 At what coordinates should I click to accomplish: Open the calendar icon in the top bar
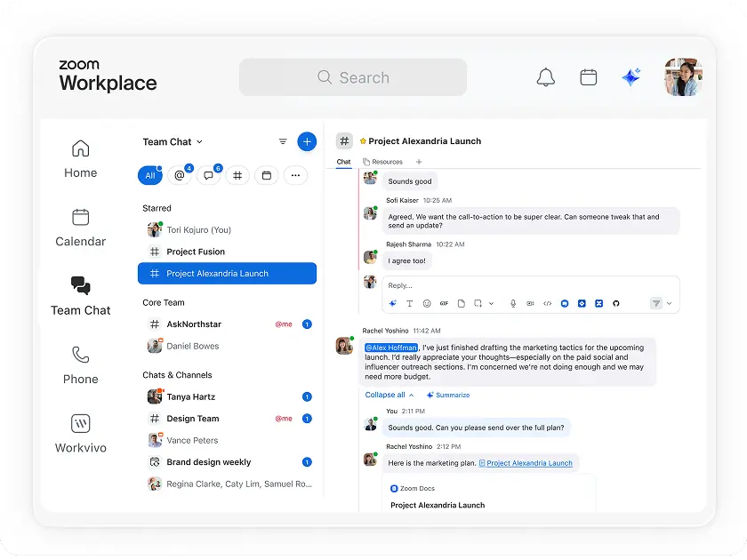click(588, 77)
